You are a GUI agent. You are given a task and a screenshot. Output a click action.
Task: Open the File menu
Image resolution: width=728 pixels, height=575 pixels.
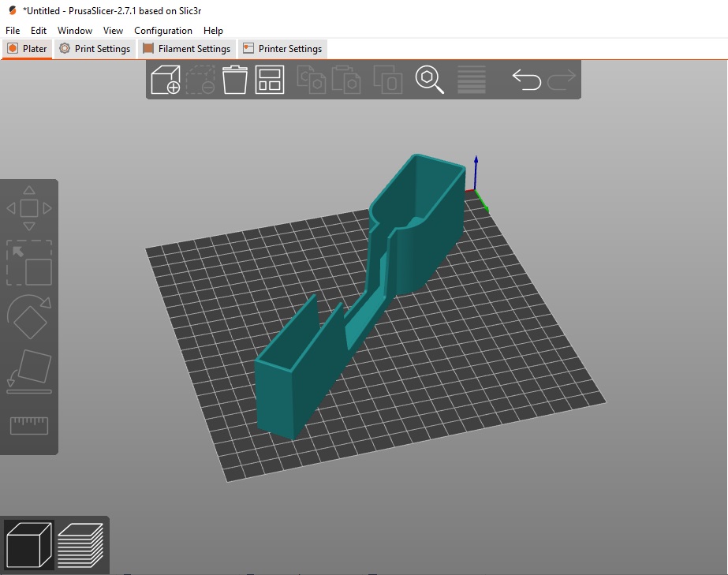13,31
